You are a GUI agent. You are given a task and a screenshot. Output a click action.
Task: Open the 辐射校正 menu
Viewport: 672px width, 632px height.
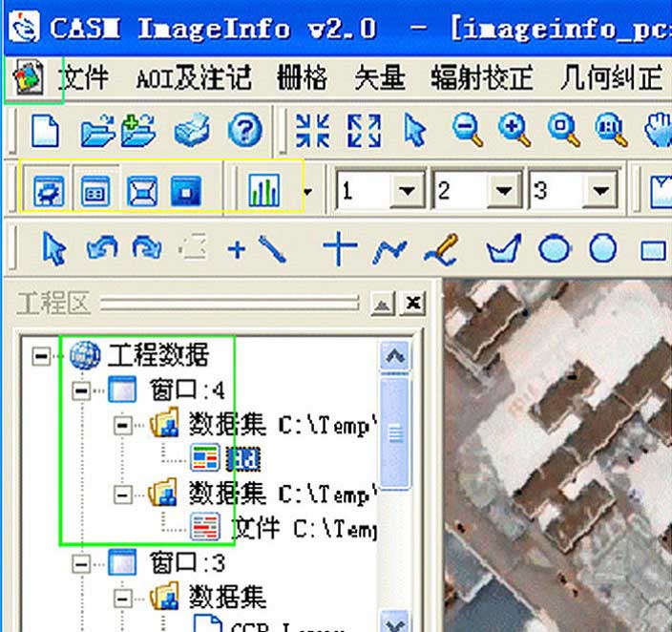coord(482,78)
